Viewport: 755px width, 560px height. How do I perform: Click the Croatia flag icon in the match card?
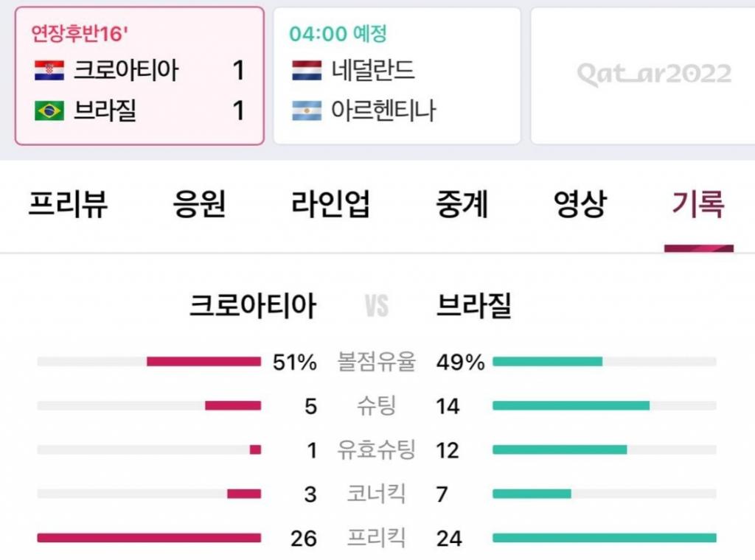click(49, 71)
